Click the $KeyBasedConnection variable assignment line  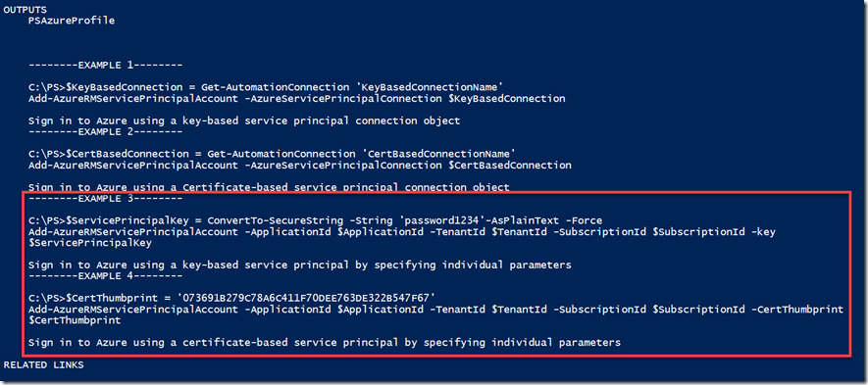point(266,87)
